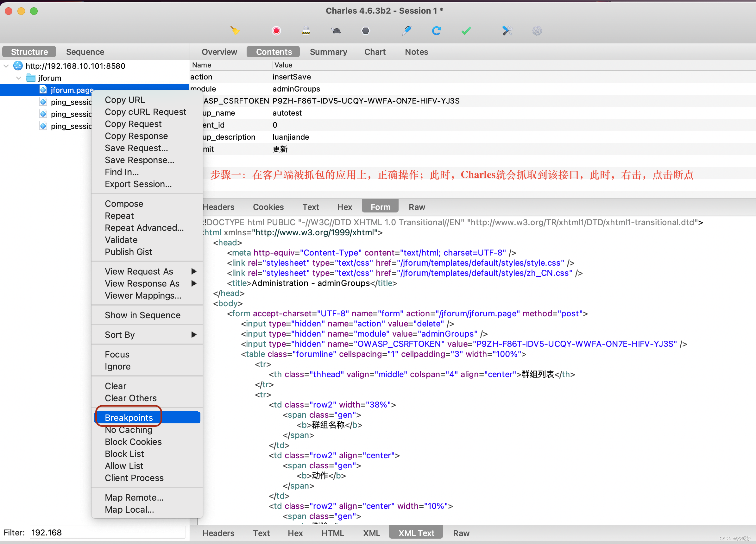Open View Response As submenu

147,283
